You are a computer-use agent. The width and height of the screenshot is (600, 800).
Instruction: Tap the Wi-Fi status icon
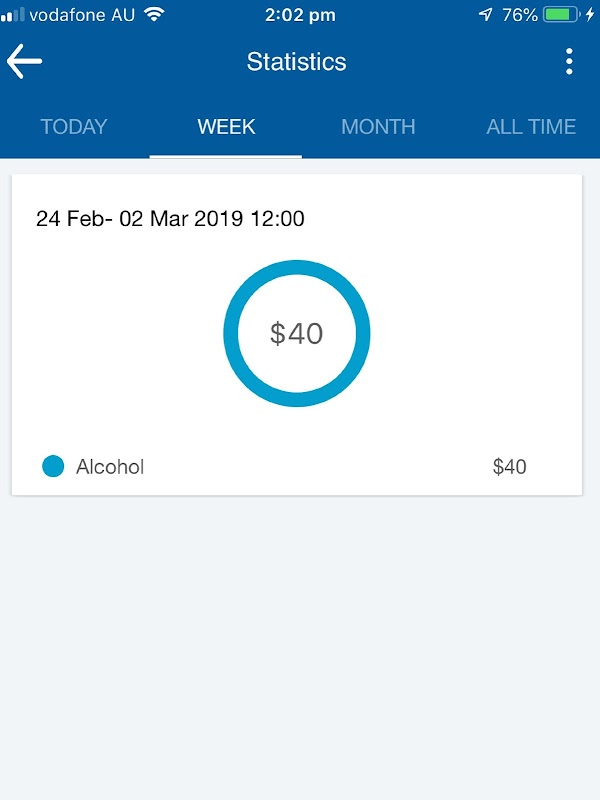154,14
